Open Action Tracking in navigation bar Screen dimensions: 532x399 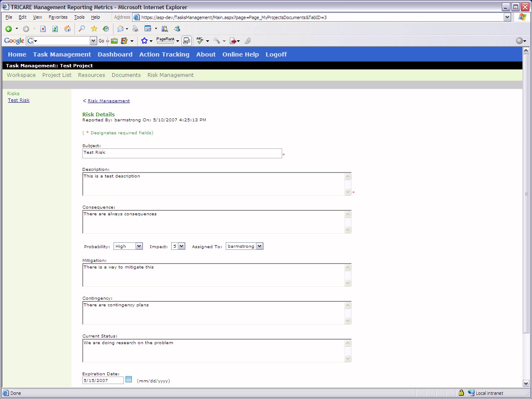click(x=164, y=54)
